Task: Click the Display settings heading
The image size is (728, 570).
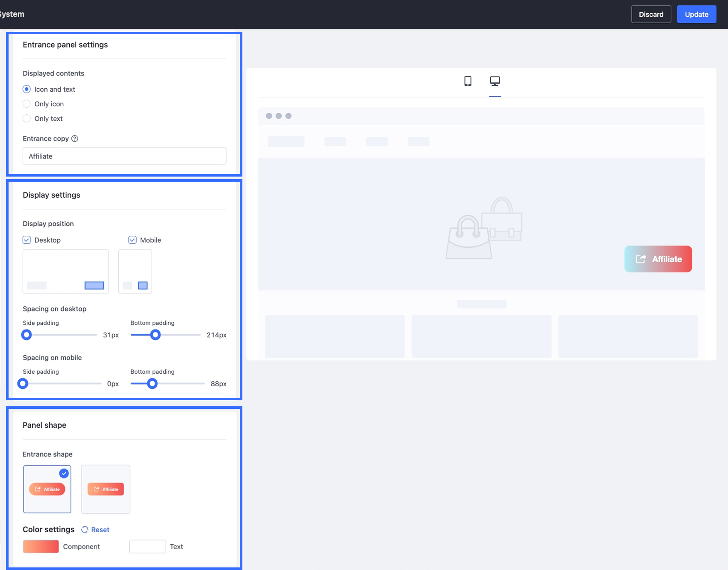Action: pos(51,195)
